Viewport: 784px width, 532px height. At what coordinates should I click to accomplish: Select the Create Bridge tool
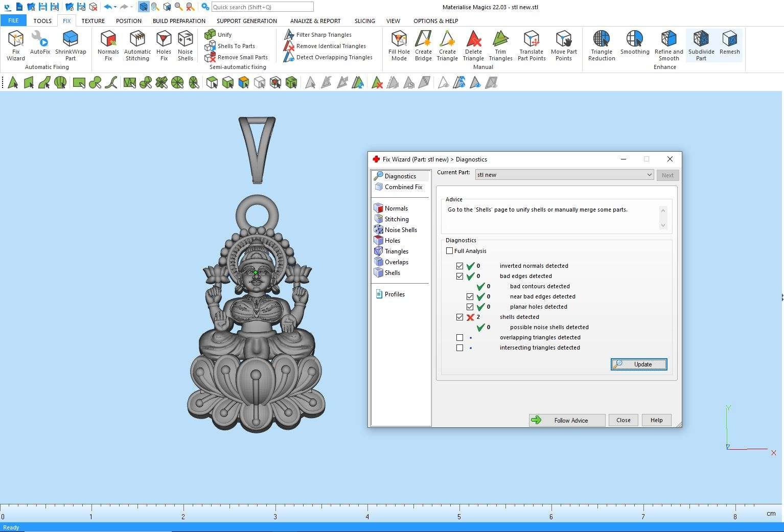click(x=423, y=45)
